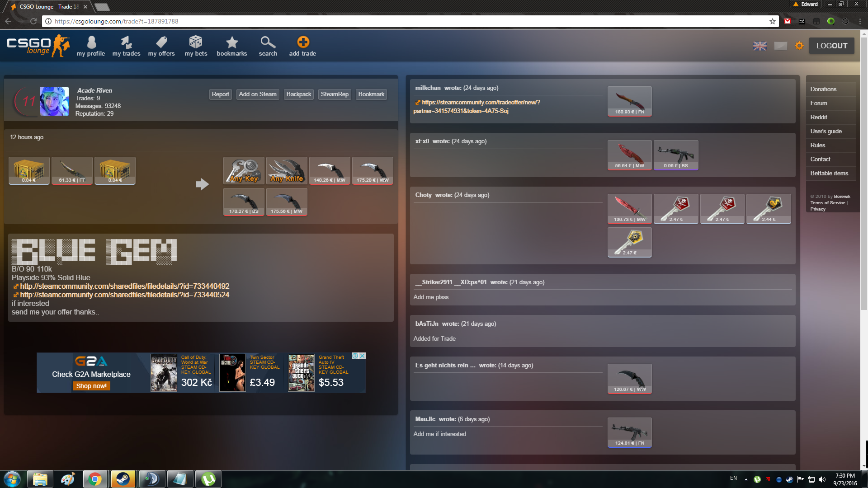Click the Any Knife item
868x488 pixels.
287,170
